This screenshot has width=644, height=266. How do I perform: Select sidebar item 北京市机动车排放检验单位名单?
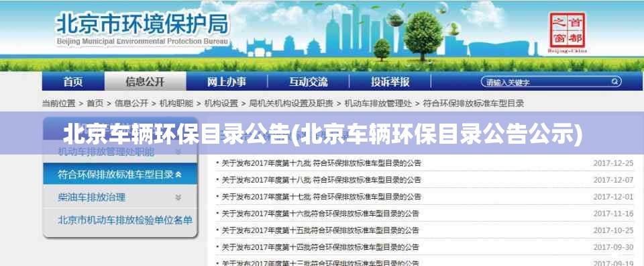pyautogui.click(x=125, y=220)
